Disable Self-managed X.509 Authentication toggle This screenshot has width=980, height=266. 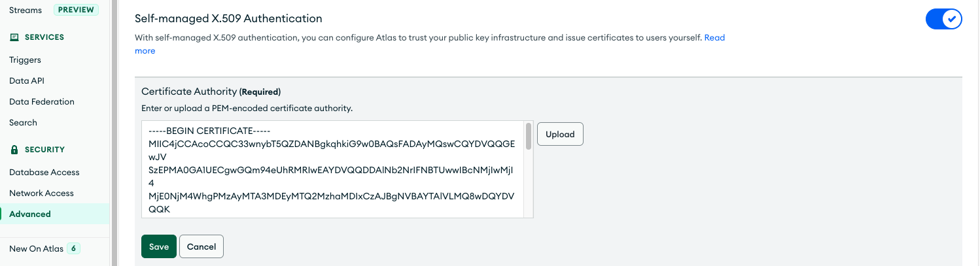point(943,19)
